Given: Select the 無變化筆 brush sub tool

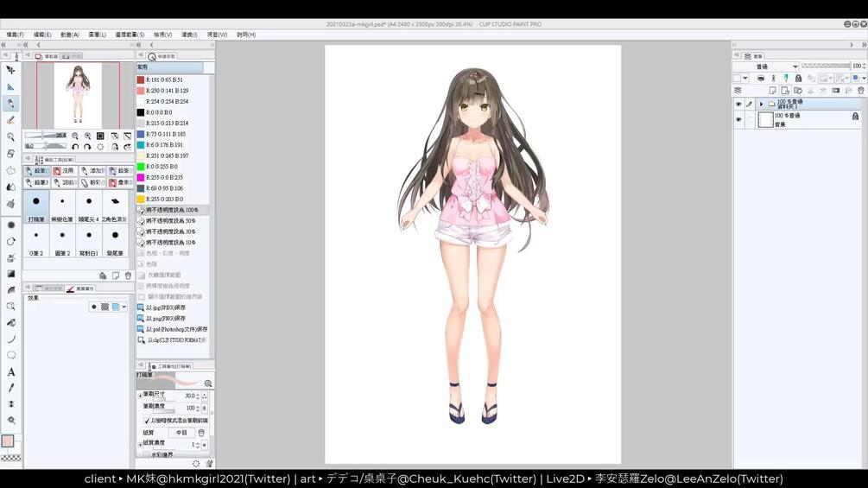Looking at the screenshot, I should (x=62, y=206).
